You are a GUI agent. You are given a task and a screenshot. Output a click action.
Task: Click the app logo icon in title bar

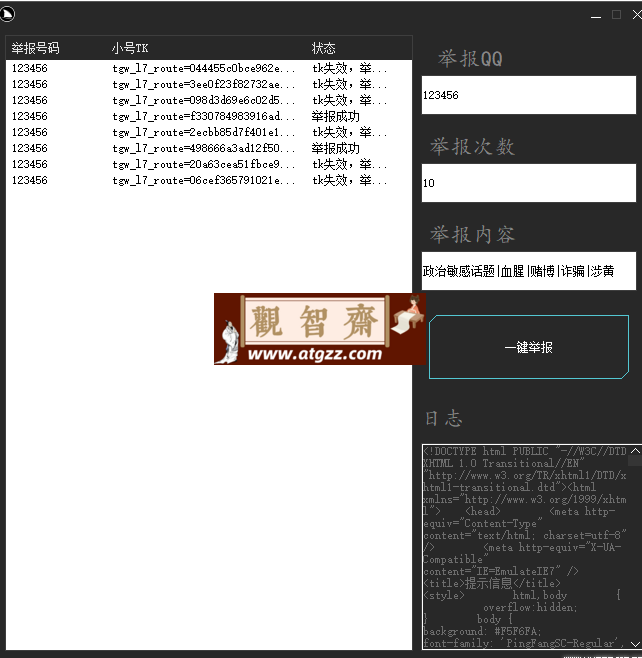coord(7,14)
